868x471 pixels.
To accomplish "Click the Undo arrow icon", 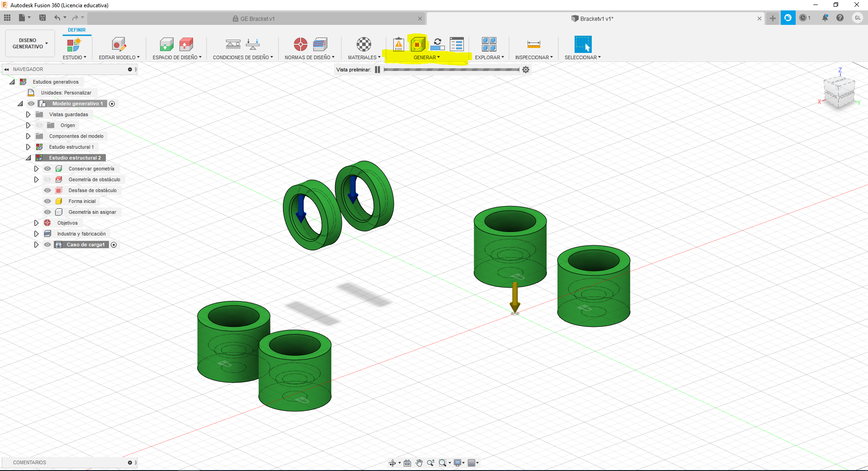I will click(57, 18).
